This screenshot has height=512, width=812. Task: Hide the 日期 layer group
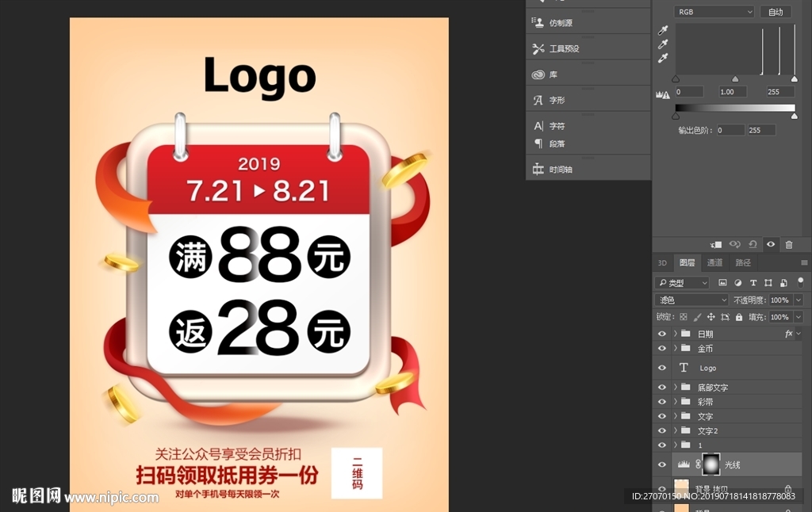click(662, 334)
